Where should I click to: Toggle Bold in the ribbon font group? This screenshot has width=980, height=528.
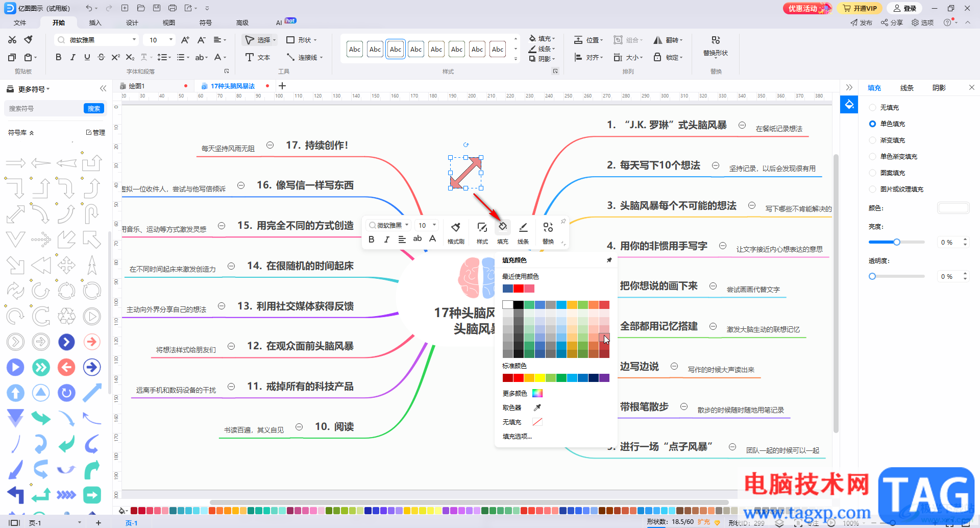click(x=58, y=57)
